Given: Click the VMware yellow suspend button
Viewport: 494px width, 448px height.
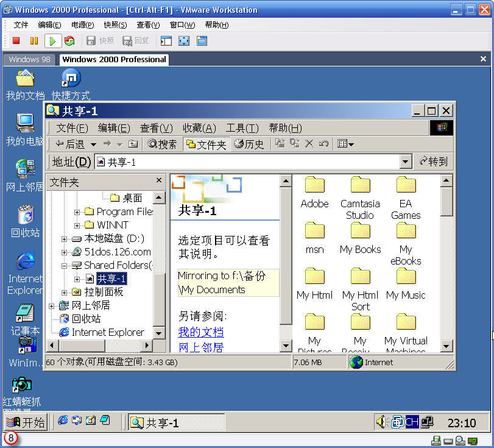Looking at the screenshot, I should [x=34, y=41].
